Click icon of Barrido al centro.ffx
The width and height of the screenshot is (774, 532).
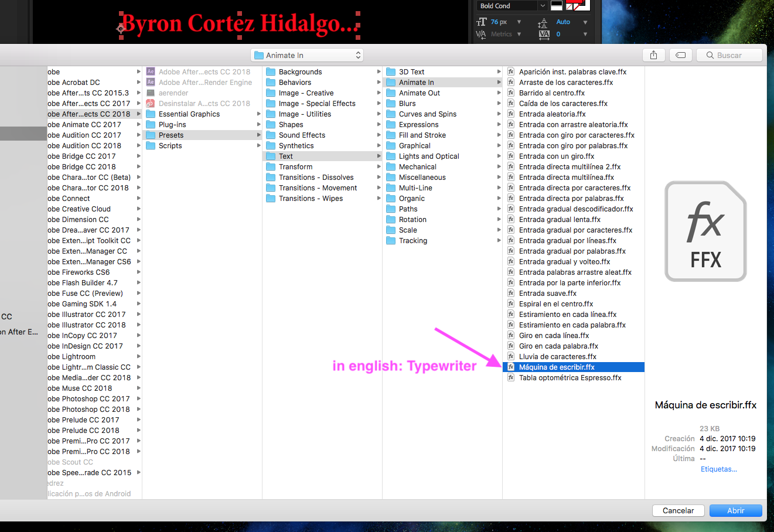[511, 93]
